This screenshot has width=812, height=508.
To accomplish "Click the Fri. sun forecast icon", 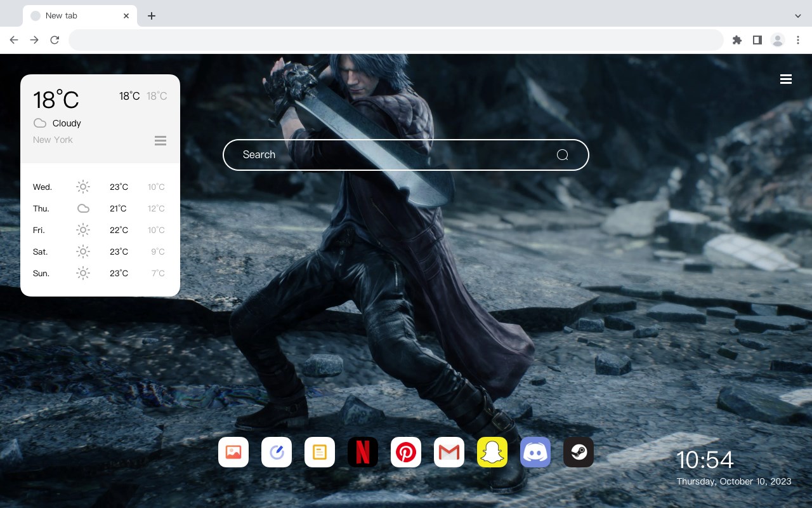I will (83, 230).
